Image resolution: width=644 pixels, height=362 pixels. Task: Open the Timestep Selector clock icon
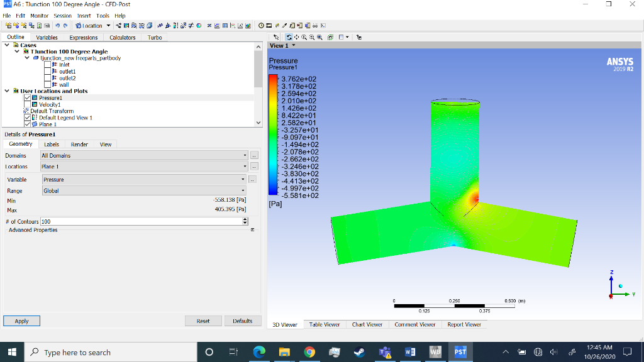click(261, 25)
